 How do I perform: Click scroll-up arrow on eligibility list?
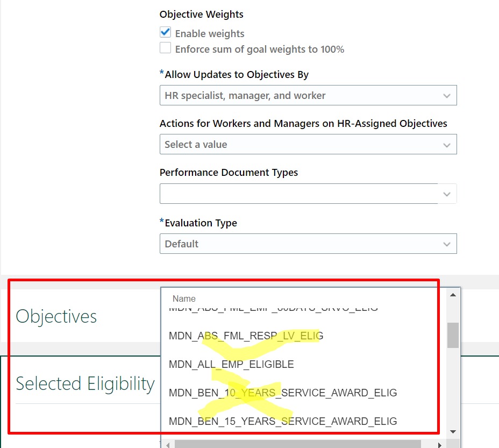pyautogui.click(x=453, y=294)
